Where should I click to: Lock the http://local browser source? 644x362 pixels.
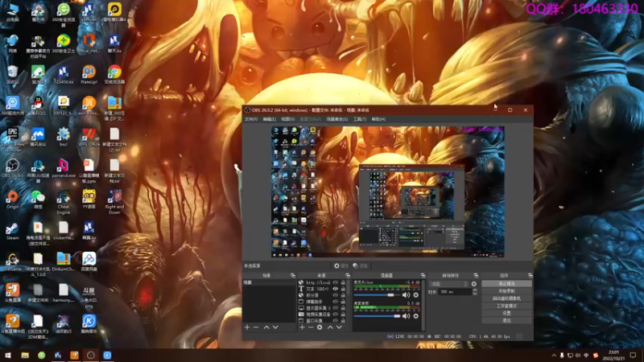[x=343, y=282]
